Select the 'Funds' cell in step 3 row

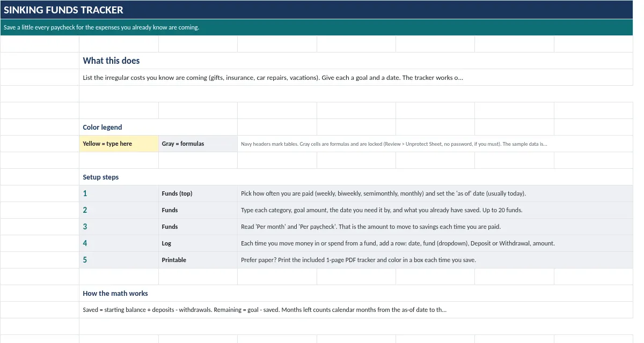pos(198,227)
